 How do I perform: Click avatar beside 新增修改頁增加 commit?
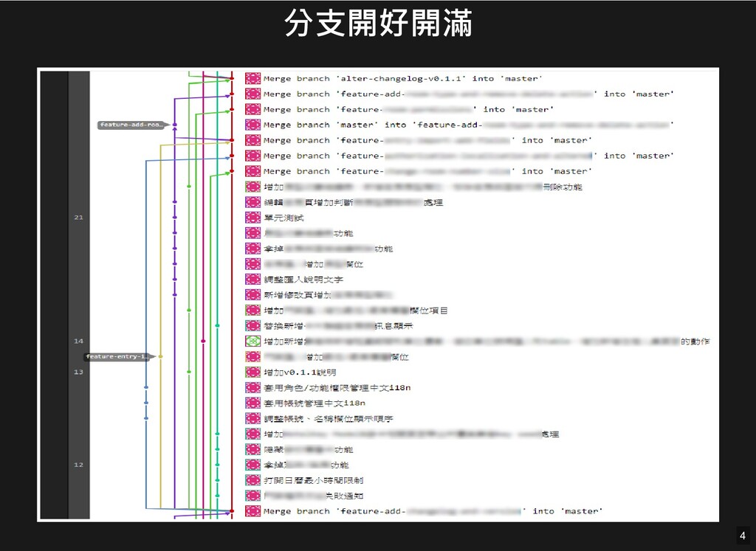[252, 295]
